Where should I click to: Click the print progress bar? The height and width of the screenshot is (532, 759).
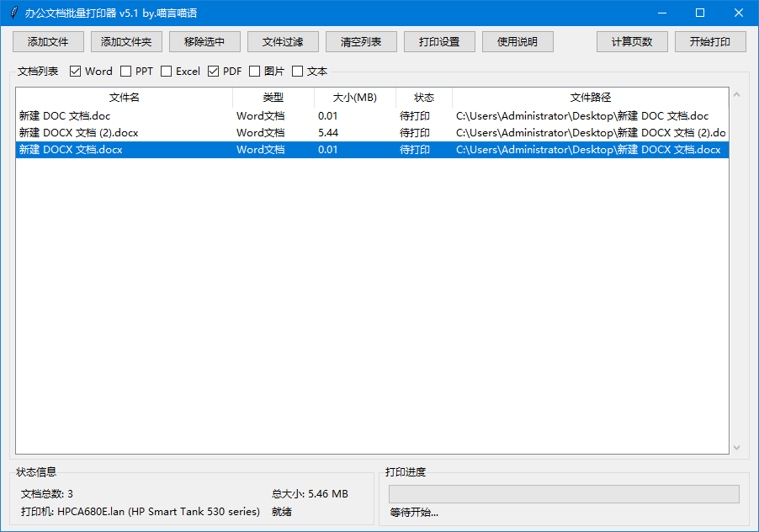point(564,494)
